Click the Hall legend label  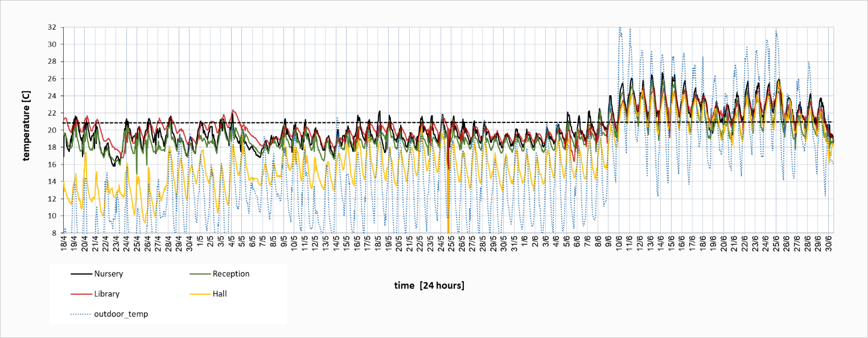coord(220,294)
